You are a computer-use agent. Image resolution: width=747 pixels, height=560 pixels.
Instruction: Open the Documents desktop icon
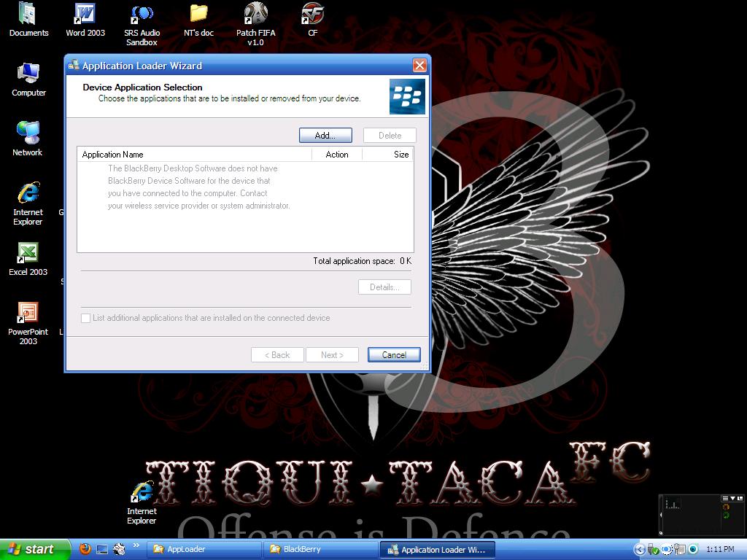[x=28, y=15]
